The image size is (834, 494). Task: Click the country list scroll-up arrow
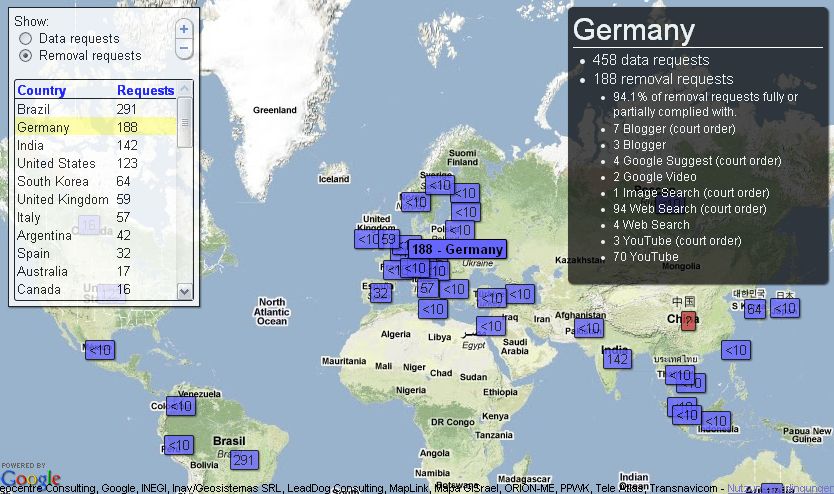[185, 88]
